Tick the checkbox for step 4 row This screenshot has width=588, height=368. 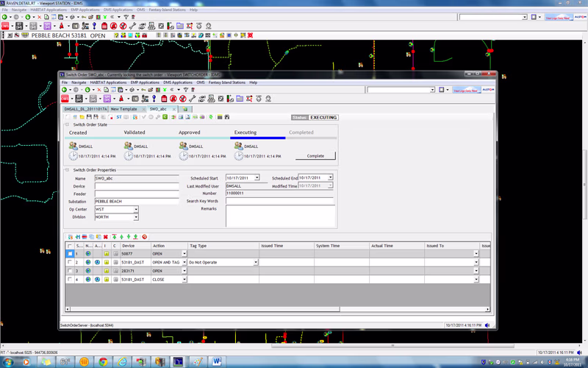pyautogui.click(x=70, y=280)
